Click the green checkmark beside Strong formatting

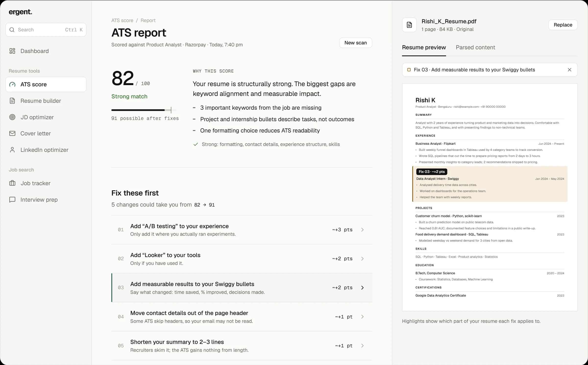[196, 144]
